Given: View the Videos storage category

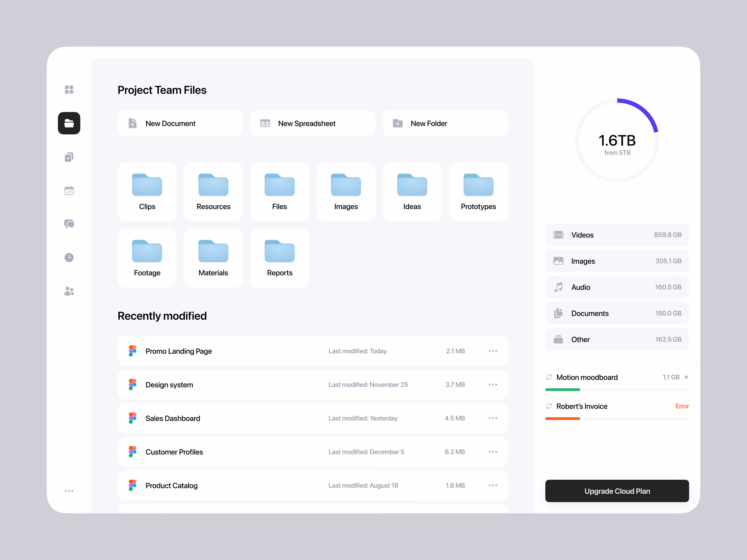Looking at the screenshot, I should click(617, 235).
